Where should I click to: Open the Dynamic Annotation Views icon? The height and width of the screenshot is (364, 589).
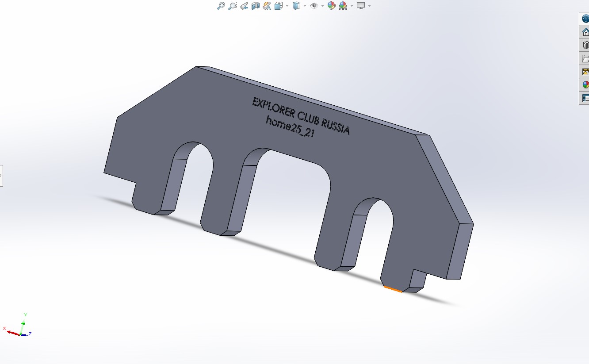pyautogui.click(x=267, y=6)
